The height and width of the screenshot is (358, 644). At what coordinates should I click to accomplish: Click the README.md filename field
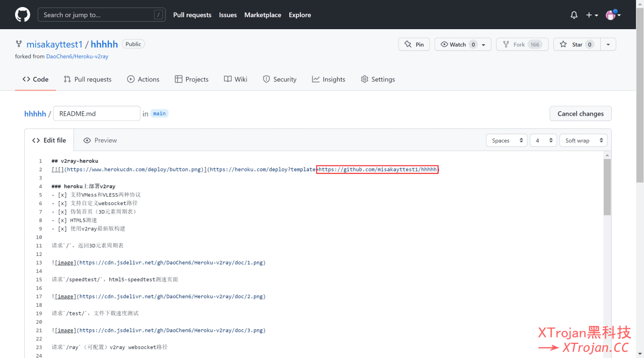click(97, 114)
